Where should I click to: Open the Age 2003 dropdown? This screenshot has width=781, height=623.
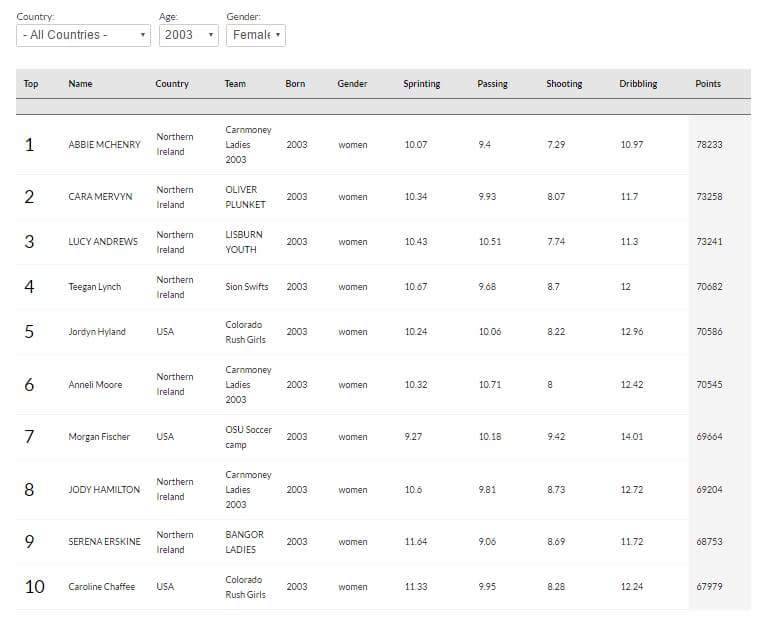pyautogui.click(x=188, y=35)
